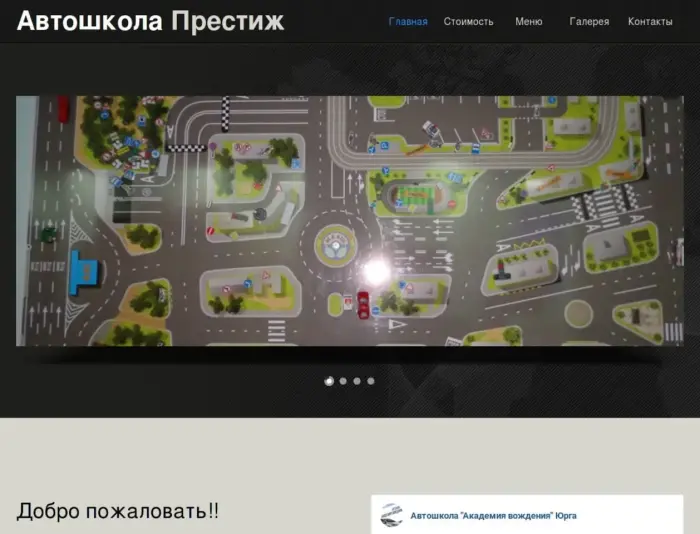Click the Академия вождения round avatar icon

[392, 515]
